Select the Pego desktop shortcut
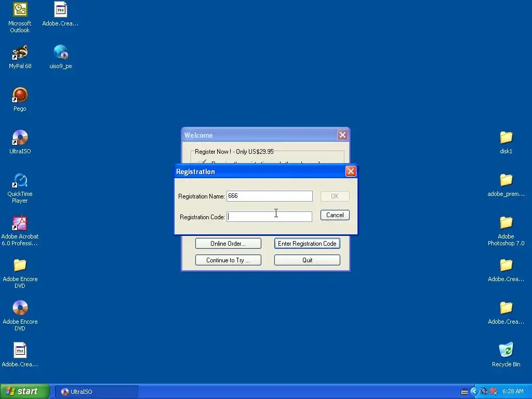 [x=20, y=99]
